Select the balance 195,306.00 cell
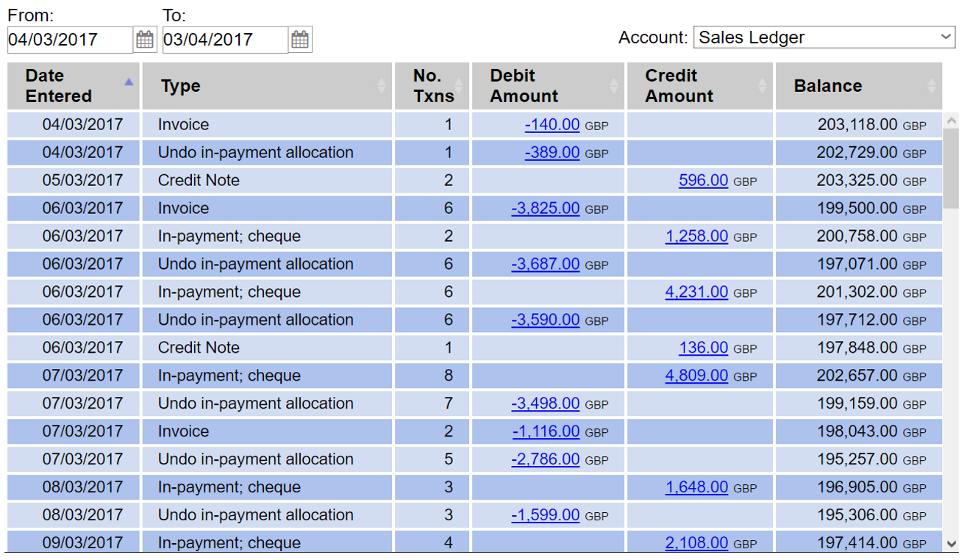The width and height of the screenshot is (967, 560). pos(858,516)
